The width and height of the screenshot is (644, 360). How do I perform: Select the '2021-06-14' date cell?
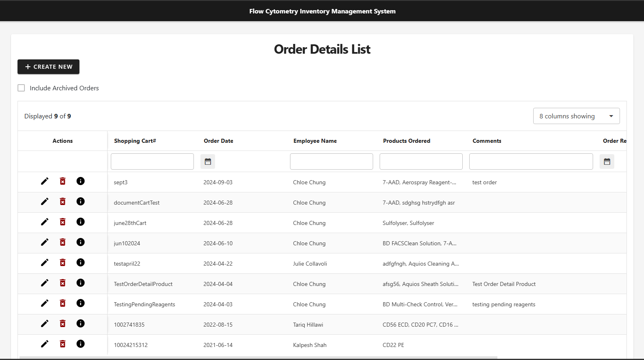click(x=218, y=345)
